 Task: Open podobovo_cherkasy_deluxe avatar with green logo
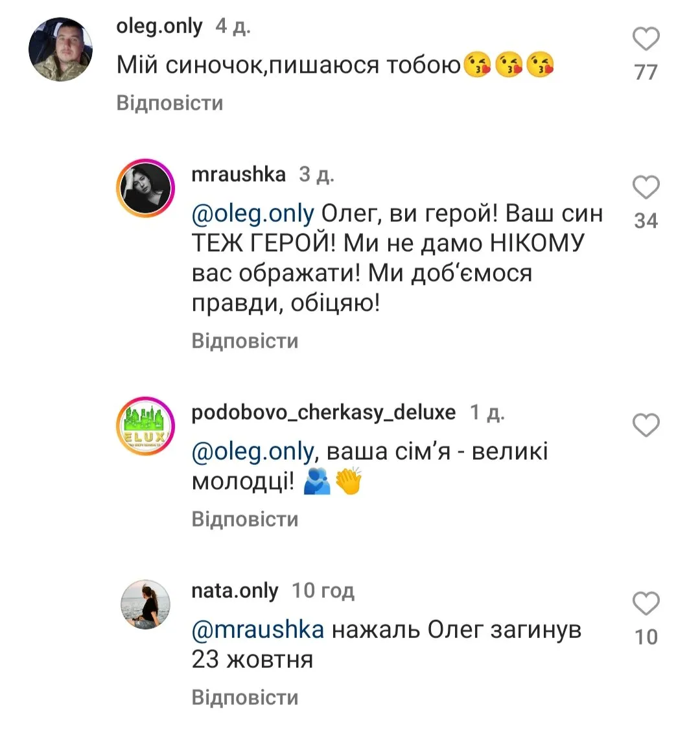click(145, 425)
